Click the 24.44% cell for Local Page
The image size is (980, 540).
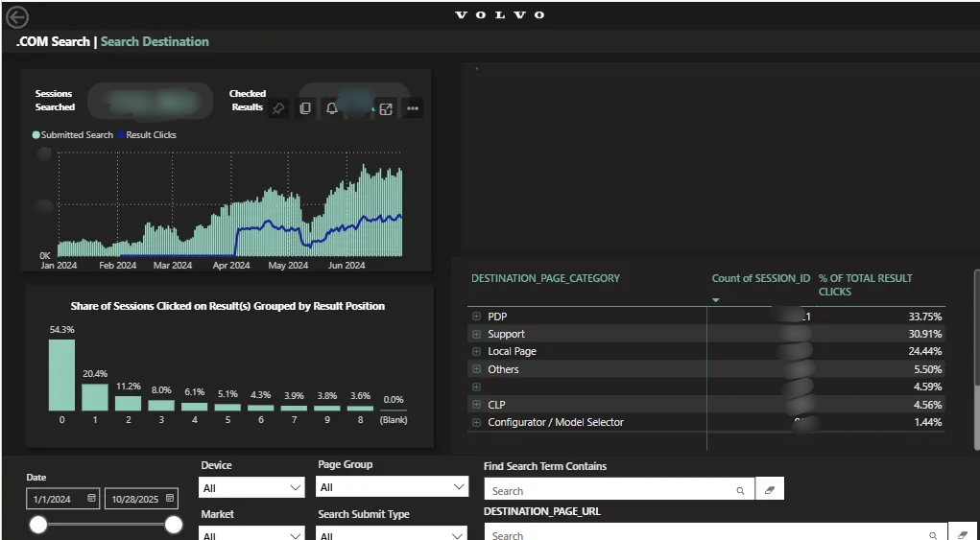coord(925,351)
